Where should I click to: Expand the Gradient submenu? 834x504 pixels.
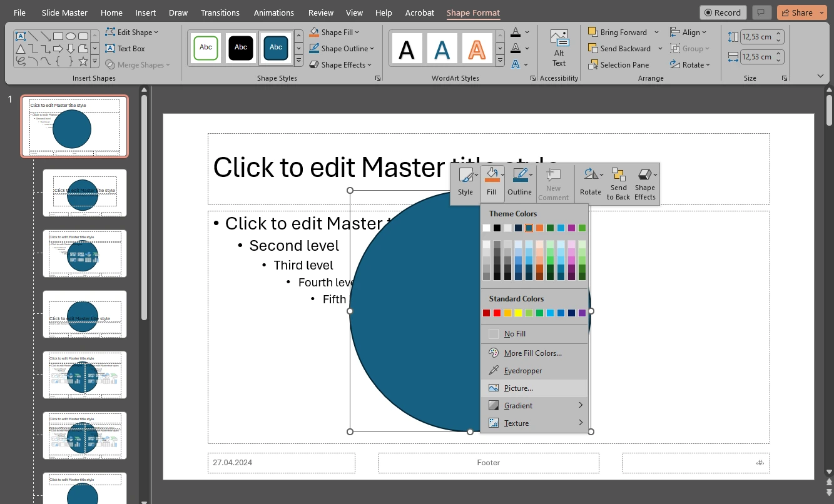[x=518, y=405]
